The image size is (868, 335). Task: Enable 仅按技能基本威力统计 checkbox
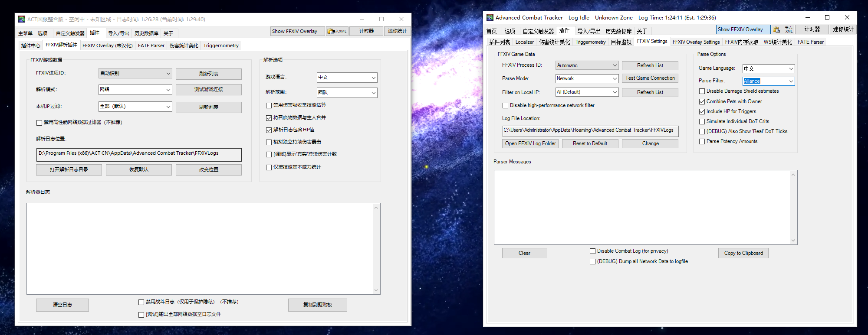269,167
